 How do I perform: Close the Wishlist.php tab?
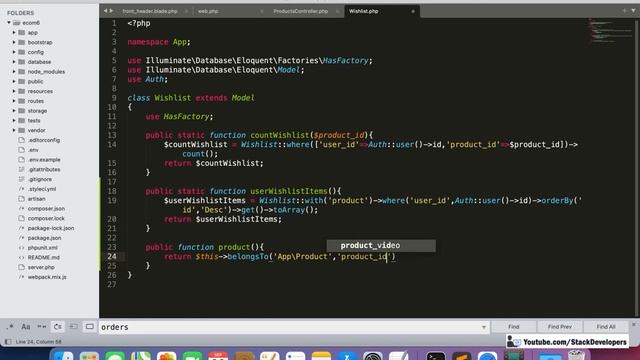point(413,11)
